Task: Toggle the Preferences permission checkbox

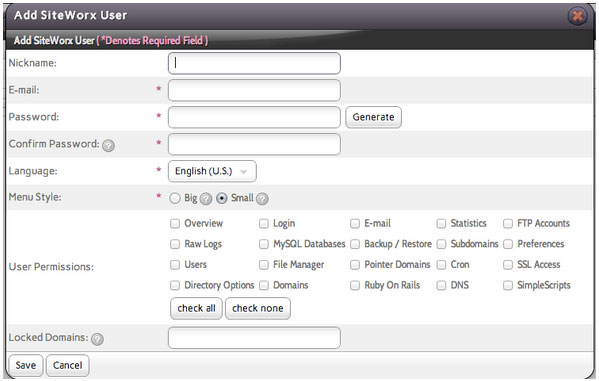Action: coord(508,244)
